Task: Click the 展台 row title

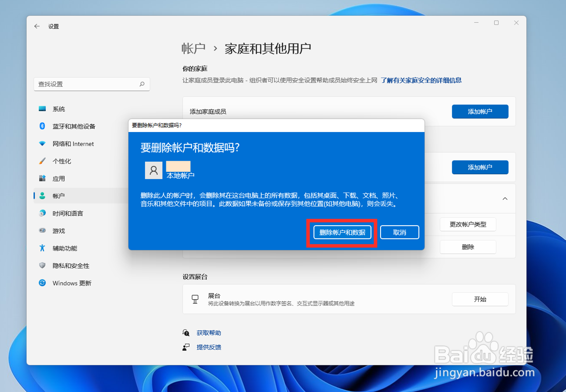Action: point(214,296)
